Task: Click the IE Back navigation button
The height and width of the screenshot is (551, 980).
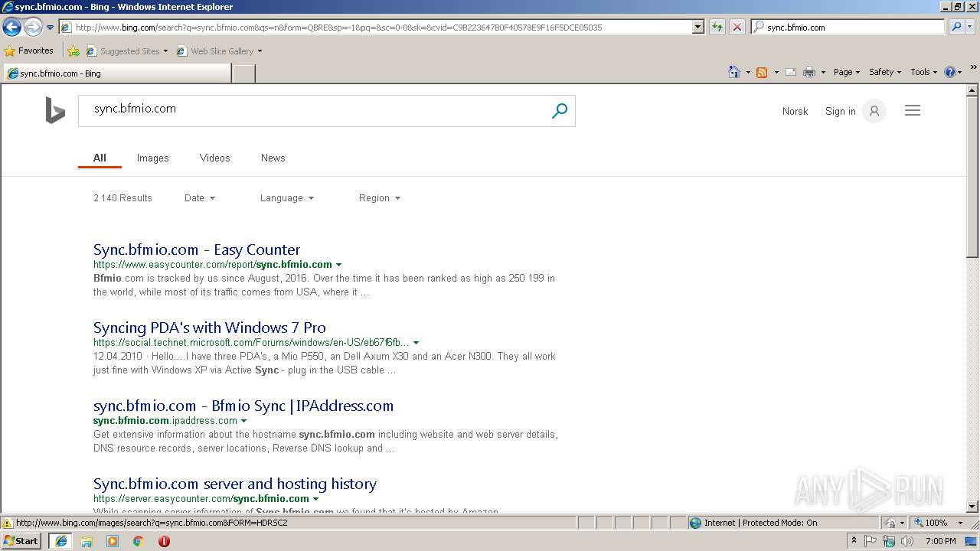Action: pyautogui.click(x=11, y=28)
